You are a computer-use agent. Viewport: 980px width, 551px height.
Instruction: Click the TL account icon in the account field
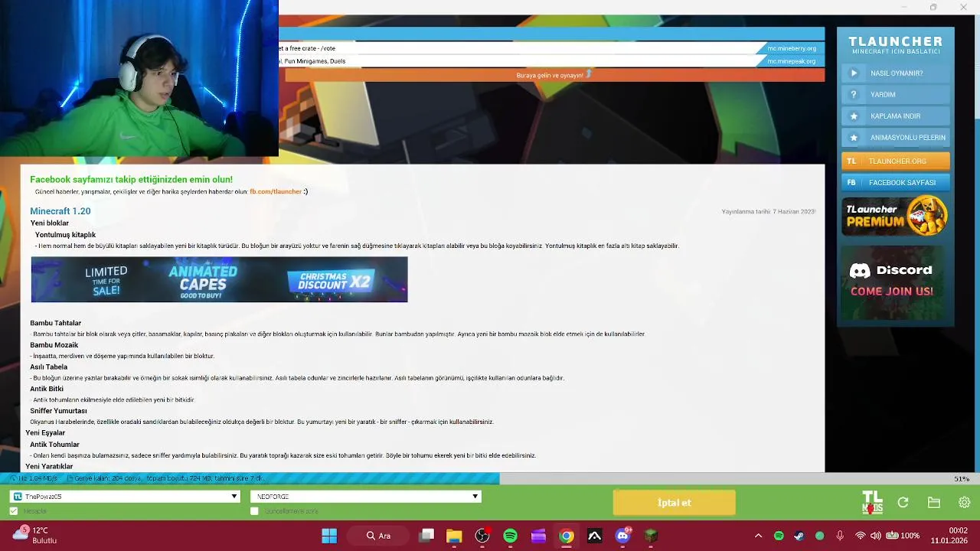pos(17,497)
